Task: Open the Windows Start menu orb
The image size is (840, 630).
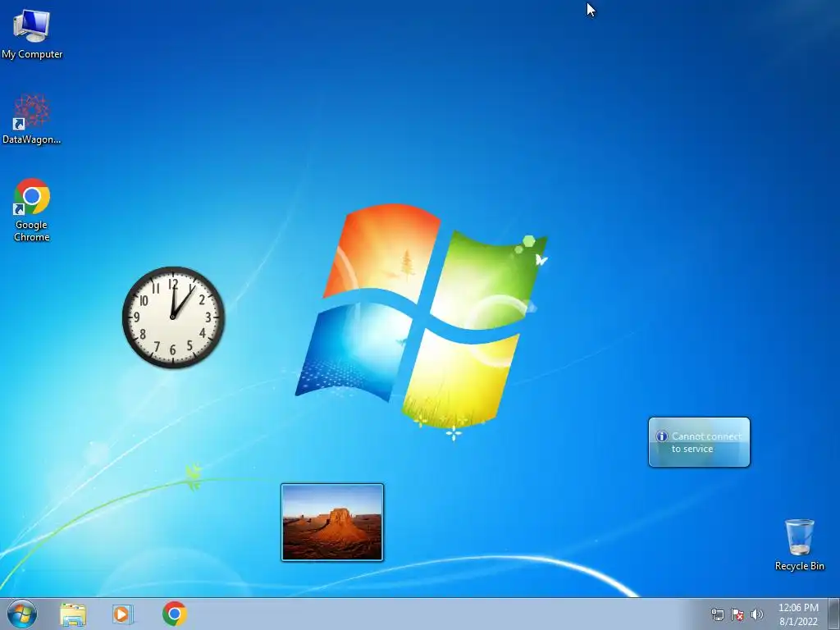Action: pyautogui.click(x=22, y=614)
